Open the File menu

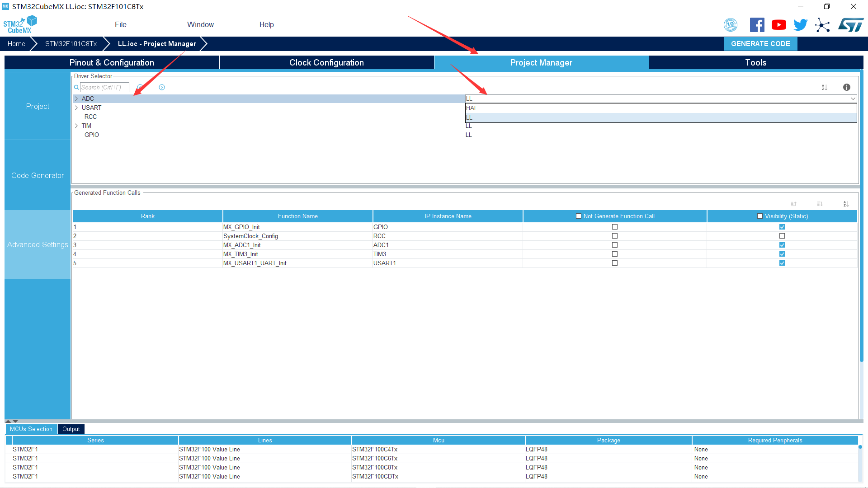[x=121, y=24]
